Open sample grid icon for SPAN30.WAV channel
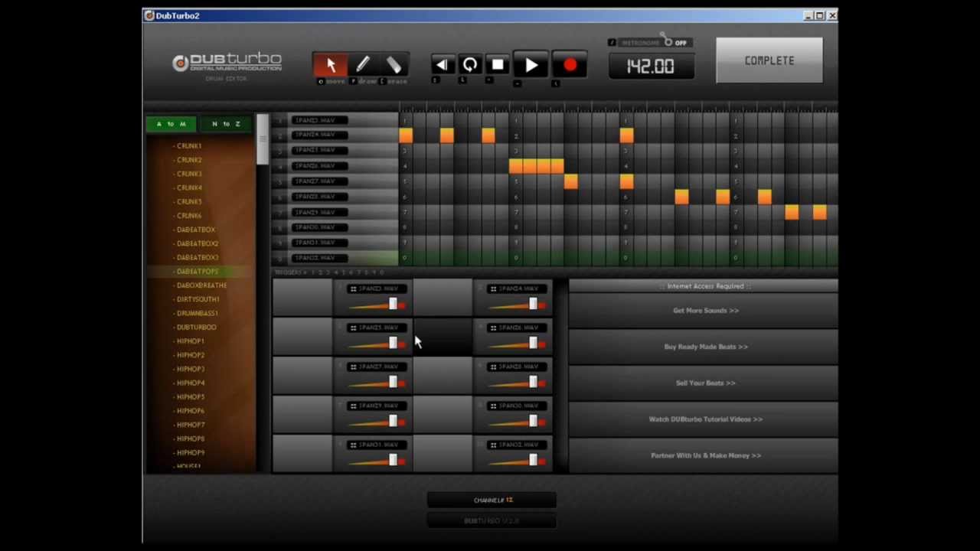Screen dimensions: 980x551 tap(493, 406)
